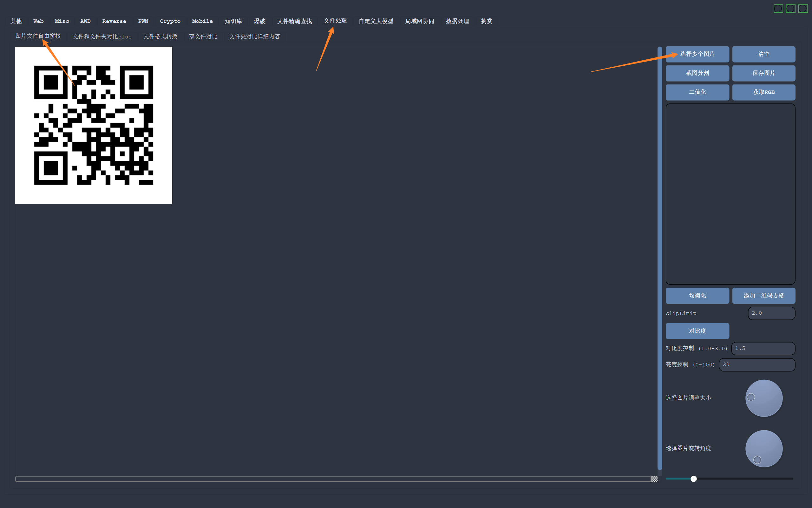Click the 截图分割 button
Image resolution: width=812 pixels, height=508 pixels.
(697, 73)
